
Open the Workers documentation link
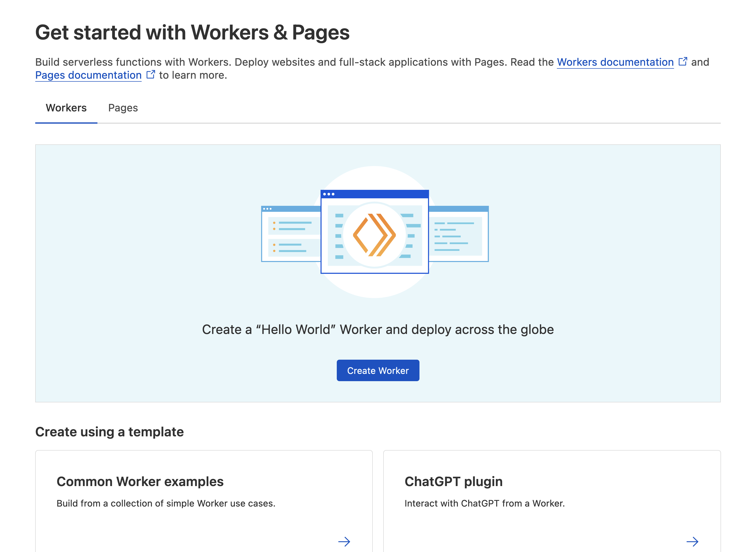tap(615, 62)
